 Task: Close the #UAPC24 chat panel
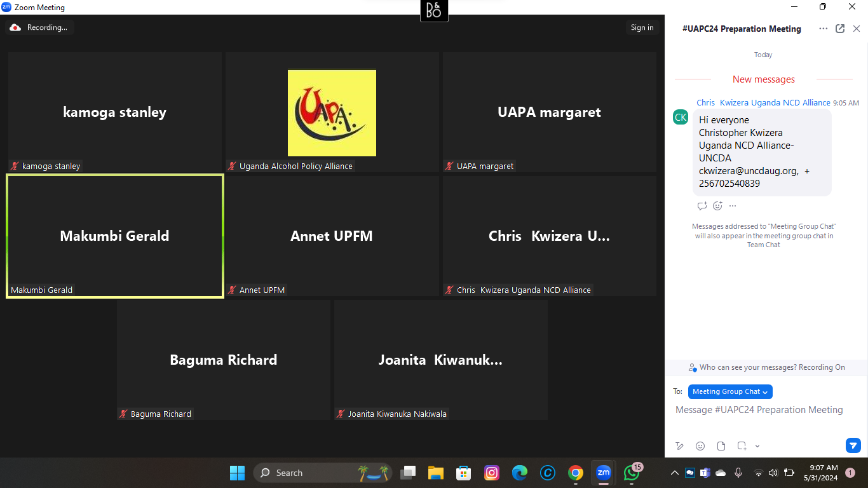857,29
